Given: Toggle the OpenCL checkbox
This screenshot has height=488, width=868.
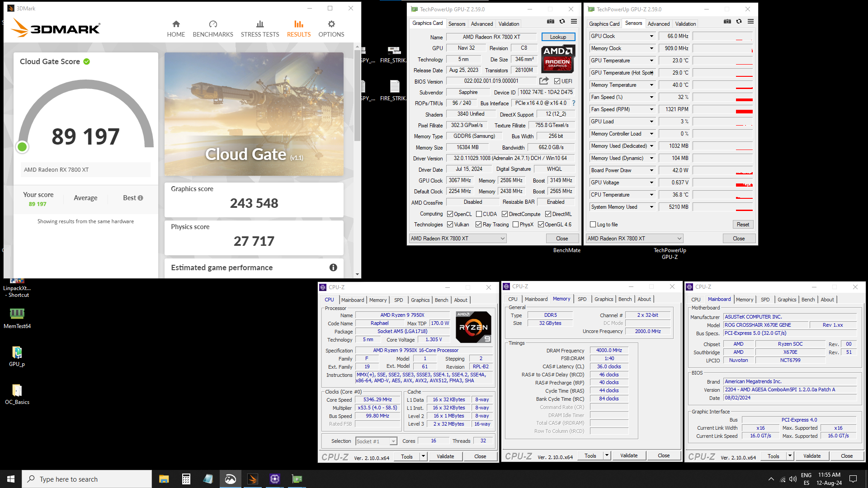Looking at the screenshot, I should 450,214.
